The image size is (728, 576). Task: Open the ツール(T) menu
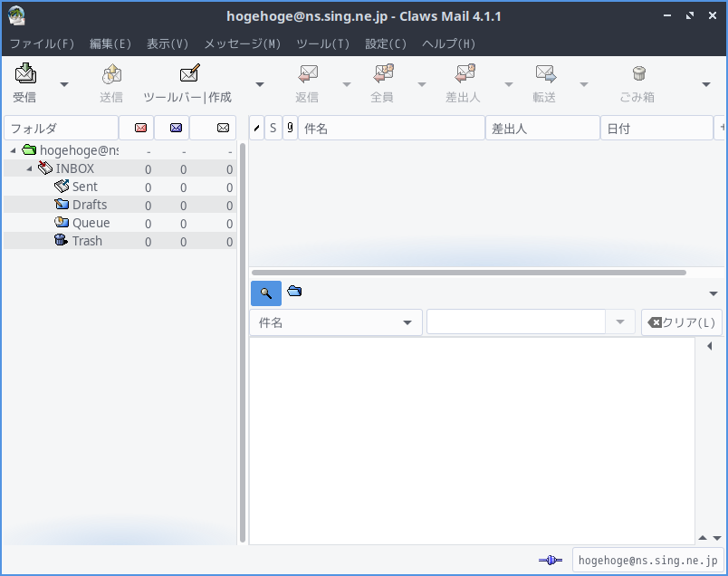click(x=322, y=43)
